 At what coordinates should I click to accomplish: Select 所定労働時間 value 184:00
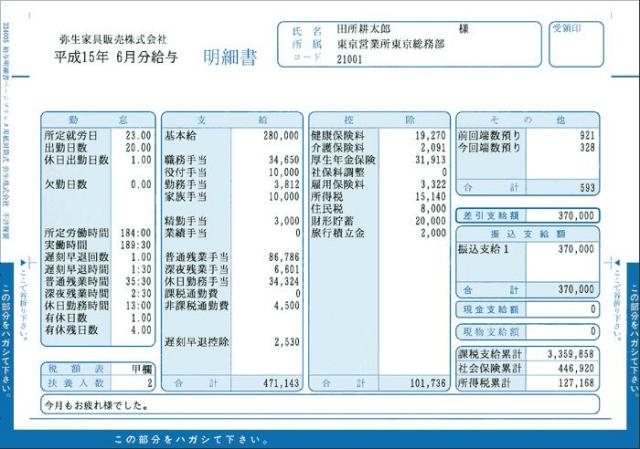point(136,233)
